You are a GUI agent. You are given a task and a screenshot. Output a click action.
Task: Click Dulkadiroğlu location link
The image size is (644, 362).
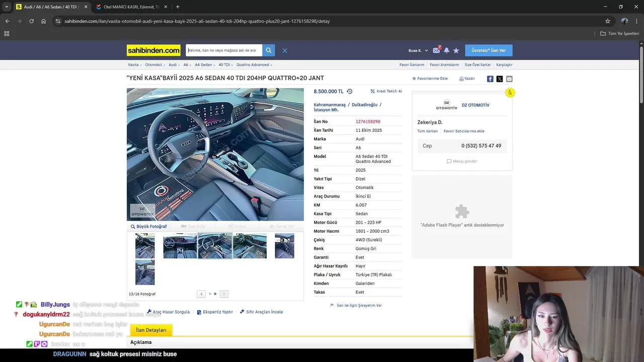[364, 105]
